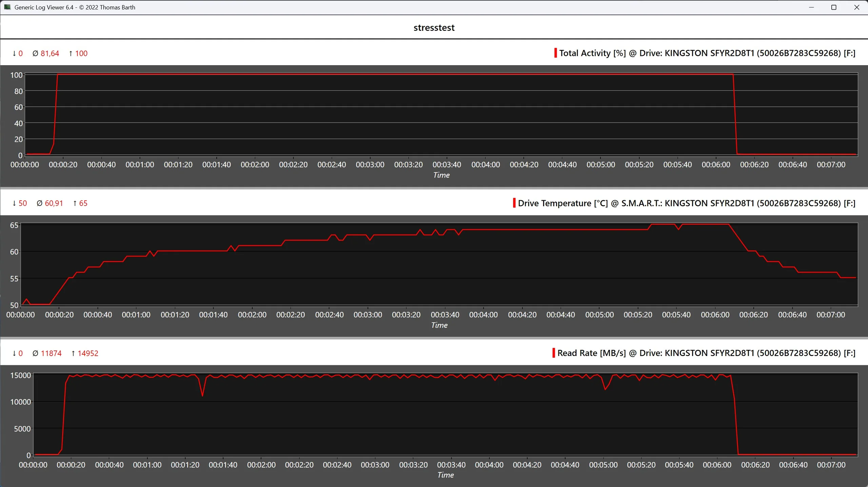
Task: Click the 00:01:20 tick in read rate chart
Action: click(185, 465)
